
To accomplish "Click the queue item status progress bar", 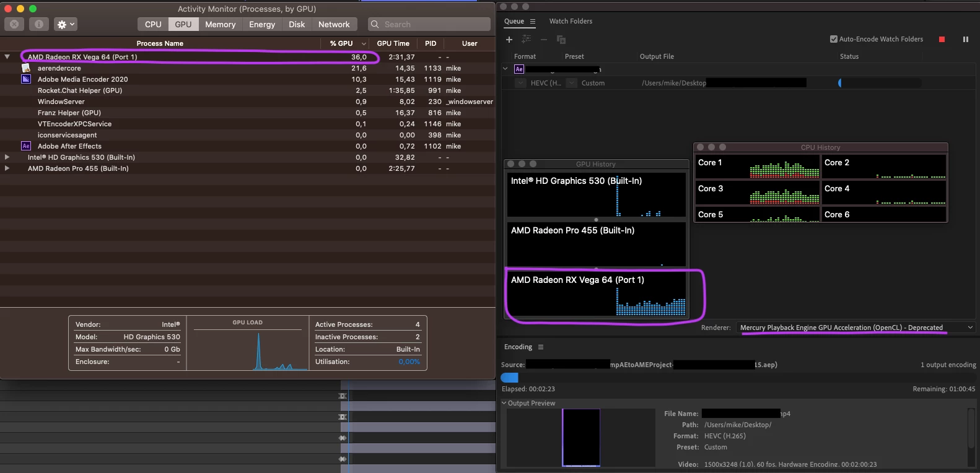I will point(880,83).
